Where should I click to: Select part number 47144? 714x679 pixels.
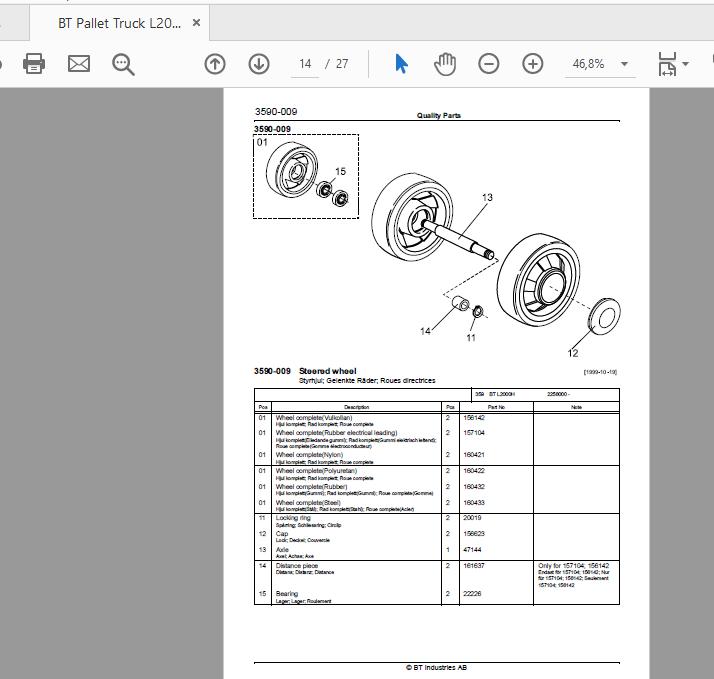[472, 550]
